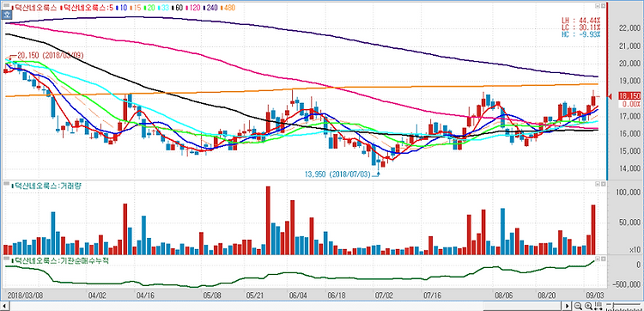
Task: Click the 06/04 date on time axis
Action: (298, 296)
